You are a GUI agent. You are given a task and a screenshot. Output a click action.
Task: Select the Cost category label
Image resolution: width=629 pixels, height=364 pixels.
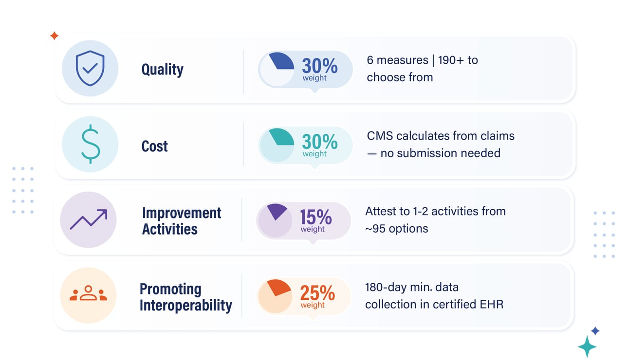pos(155,146)
